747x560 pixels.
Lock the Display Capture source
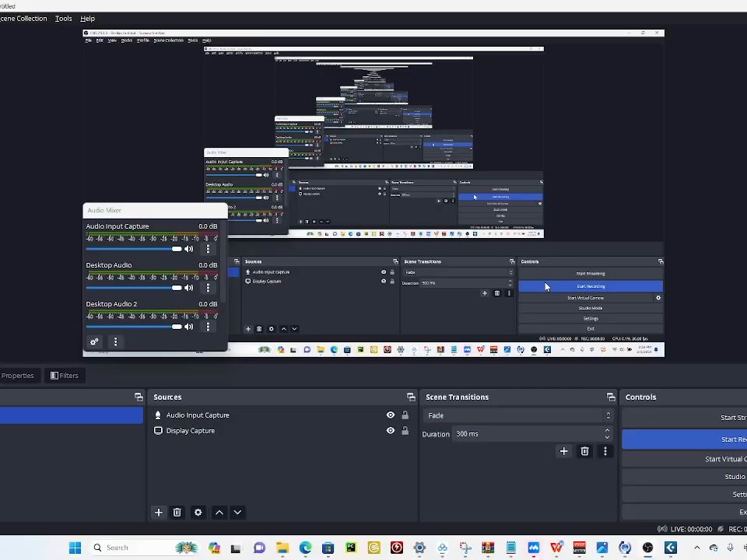point(405,430)
